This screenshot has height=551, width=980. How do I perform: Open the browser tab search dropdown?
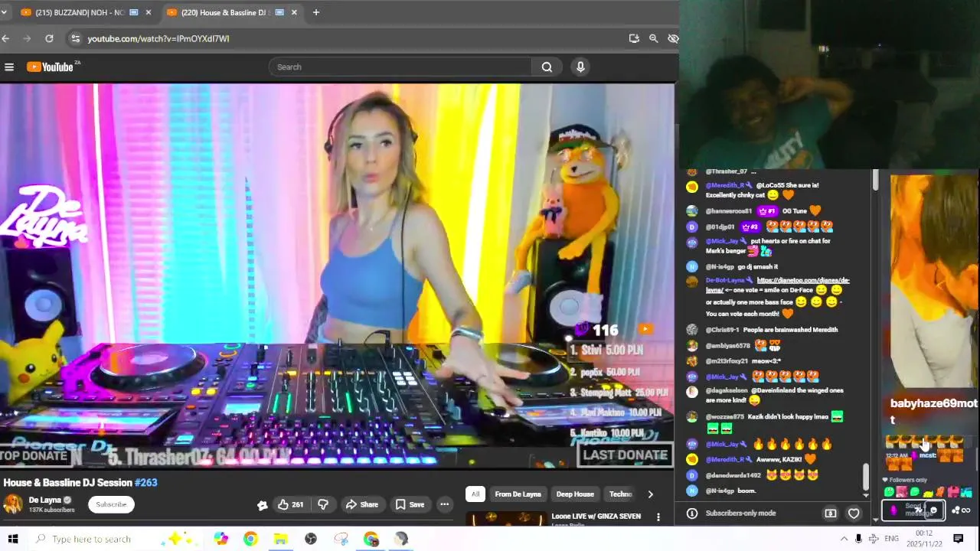[4, 12]
